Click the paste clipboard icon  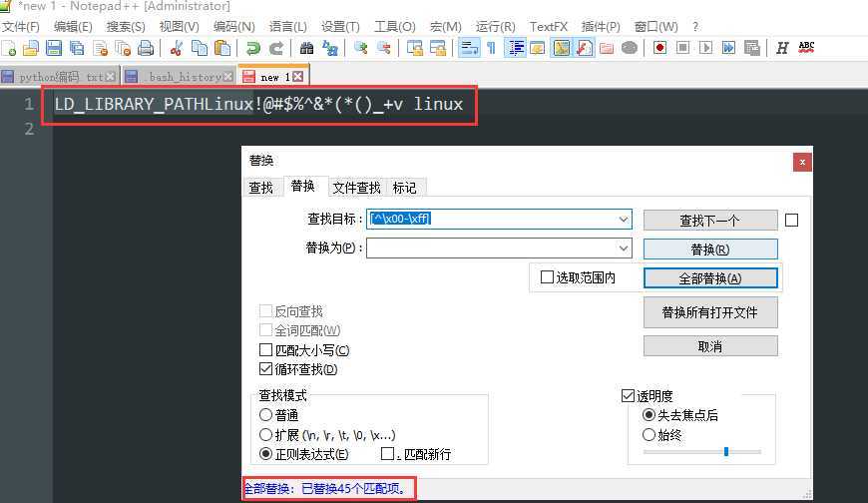[x=221, y=48]
